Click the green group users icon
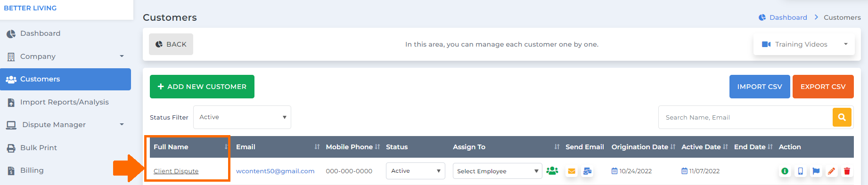 tap(552, 171)
